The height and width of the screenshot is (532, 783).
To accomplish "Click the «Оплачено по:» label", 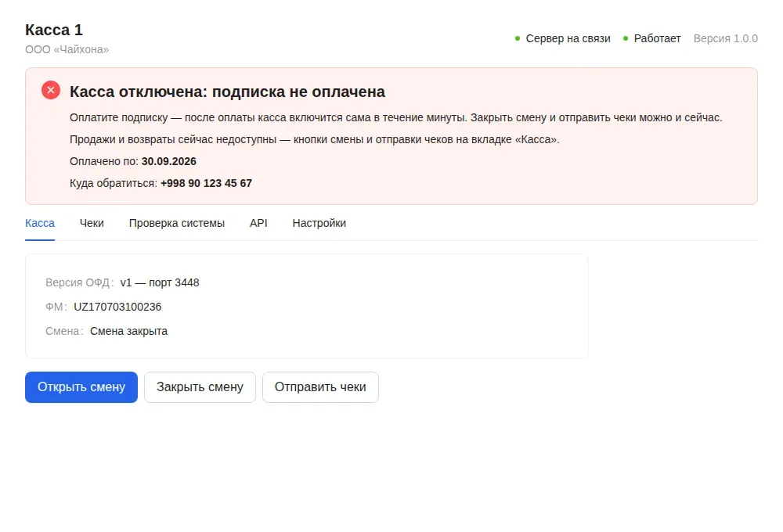I will pos(104,161).
